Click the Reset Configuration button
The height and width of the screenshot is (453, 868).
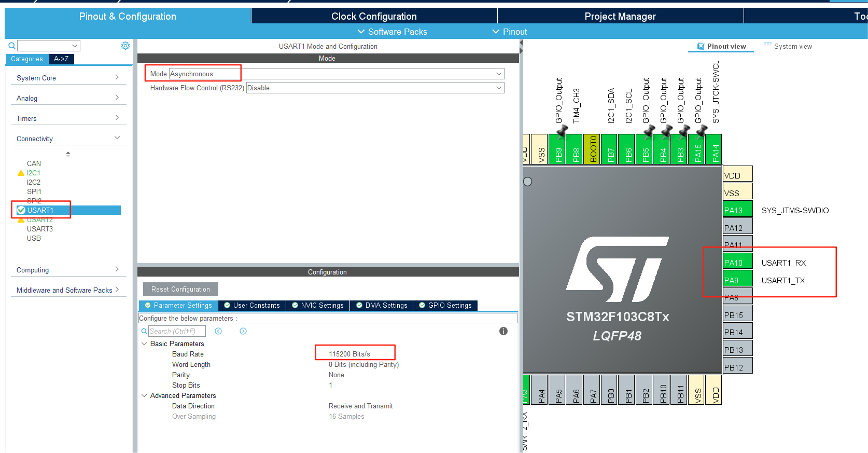pos(180,289)
